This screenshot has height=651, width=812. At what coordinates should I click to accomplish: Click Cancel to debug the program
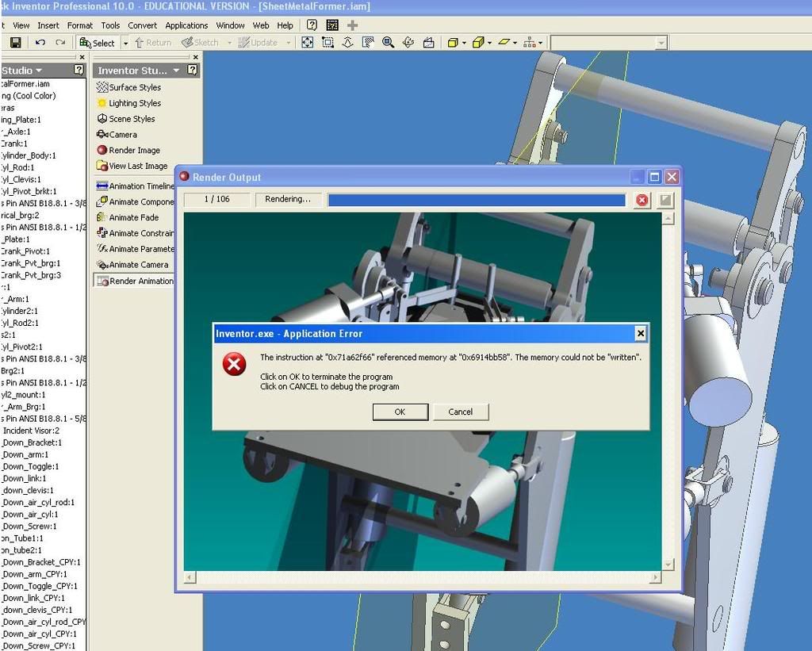[461, 412]
